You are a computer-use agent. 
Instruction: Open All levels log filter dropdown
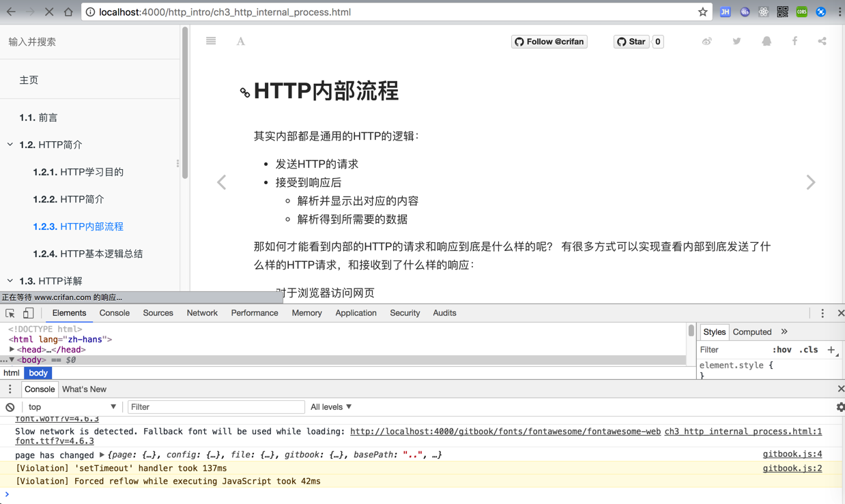tap(331, 407)
